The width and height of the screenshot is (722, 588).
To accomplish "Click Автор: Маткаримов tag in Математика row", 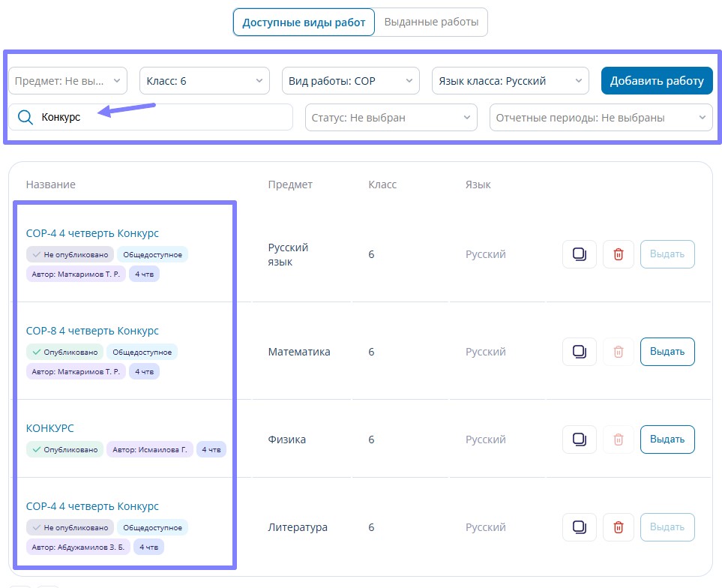I will click(76, 371).
